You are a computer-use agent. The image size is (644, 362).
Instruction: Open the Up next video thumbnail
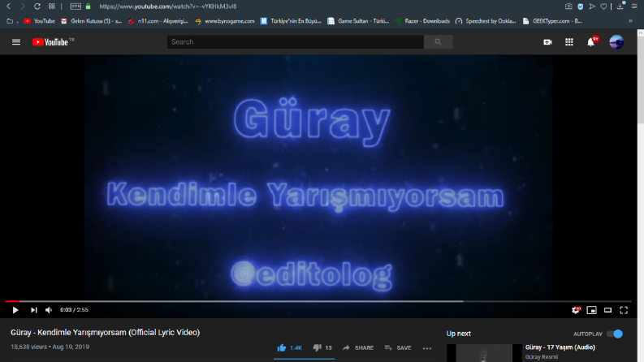[x=484, y=353]
